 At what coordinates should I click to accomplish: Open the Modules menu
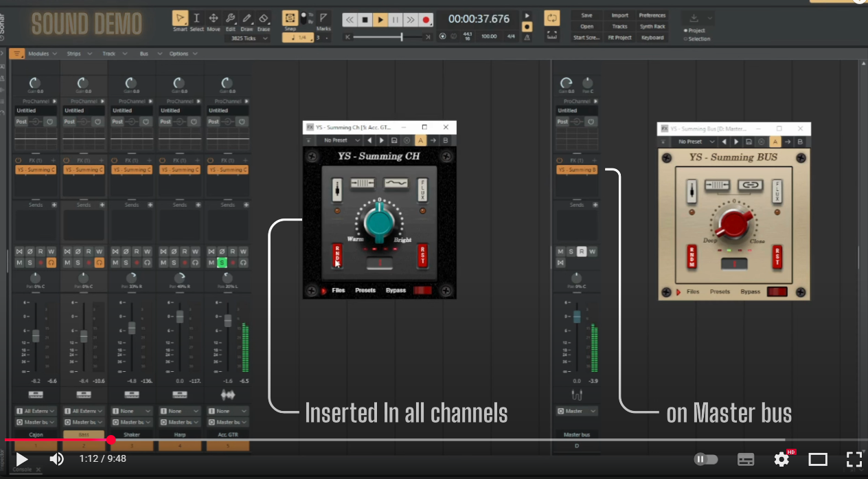point(43,54)
